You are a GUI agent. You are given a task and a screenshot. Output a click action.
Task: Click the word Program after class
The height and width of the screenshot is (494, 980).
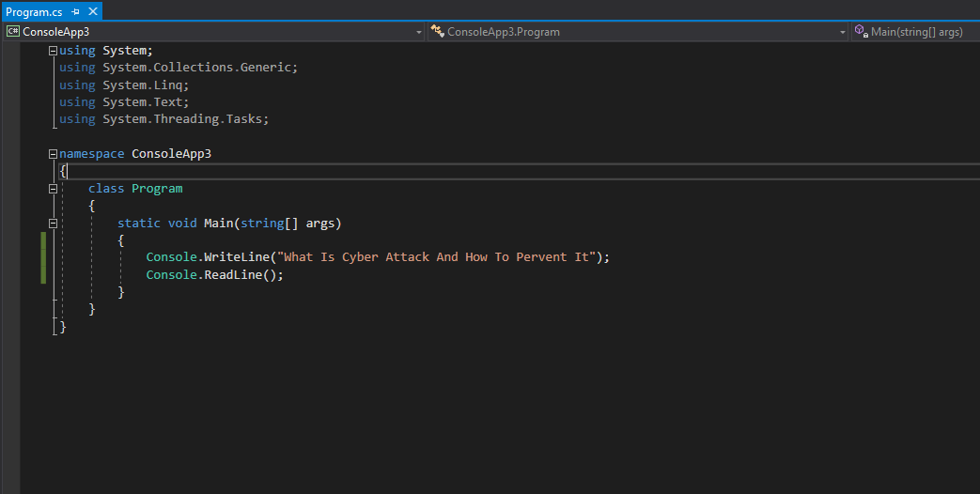click(x=157, y=189)
